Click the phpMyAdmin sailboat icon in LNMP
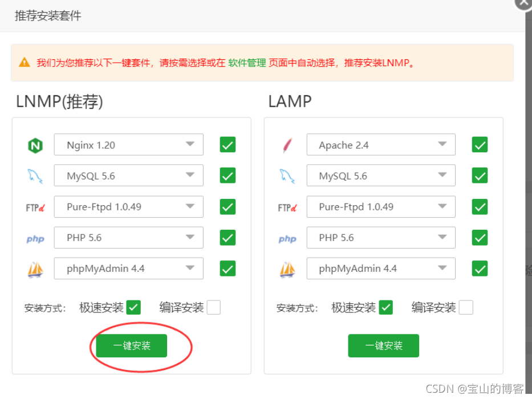Image resolution: width=532 pixels, height=399 pixels. tap(35, 269)
